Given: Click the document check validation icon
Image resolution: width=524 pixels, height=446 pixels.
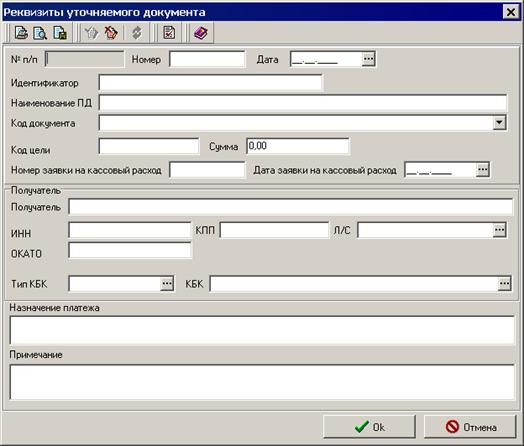Looking at the screenshot, I should [x=169, y=33].
